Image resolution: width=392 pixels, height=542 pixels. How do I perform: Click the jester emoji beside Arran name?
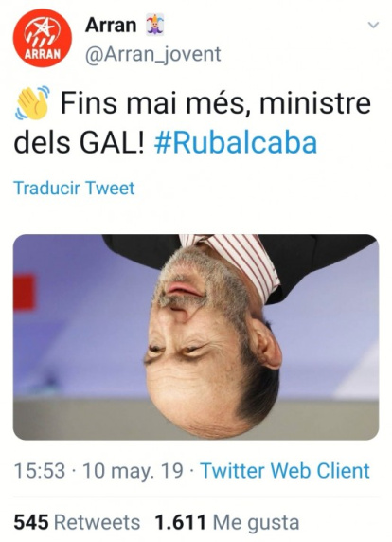pyautogui.click(x=154, y=26)
